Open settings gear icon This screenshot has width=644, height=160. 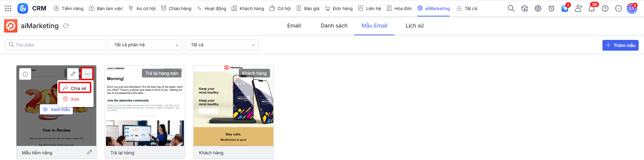538,8
